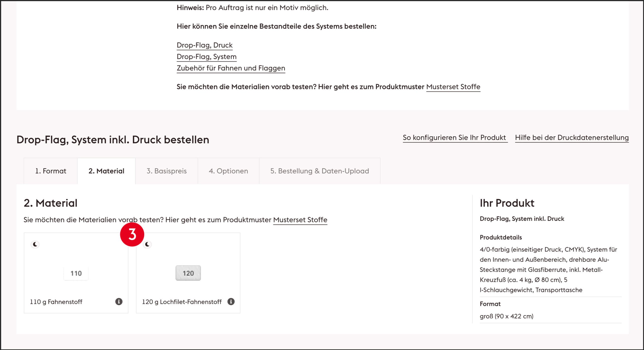Open the 1. Format tab

click(x=51, y=171)
